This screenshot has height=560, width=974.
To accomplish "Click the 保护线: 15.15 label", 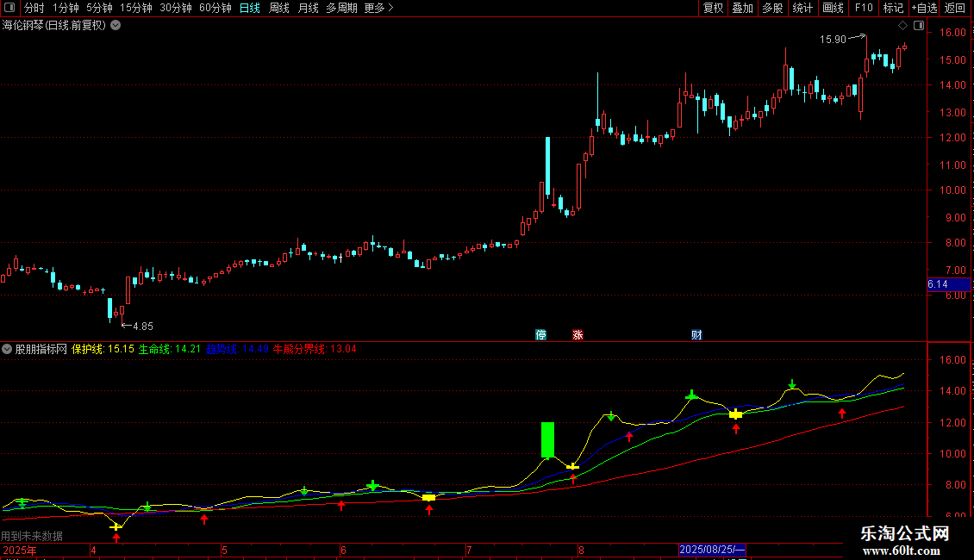I will pyautogui.click(x=103, y=349).
